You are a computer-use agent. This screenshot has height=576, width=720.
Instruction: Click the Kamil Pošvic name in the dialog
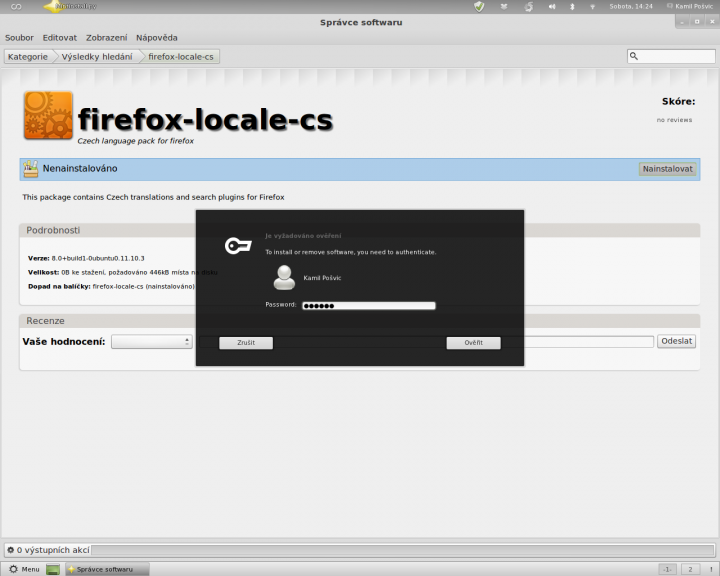click(x=322, y=278)
